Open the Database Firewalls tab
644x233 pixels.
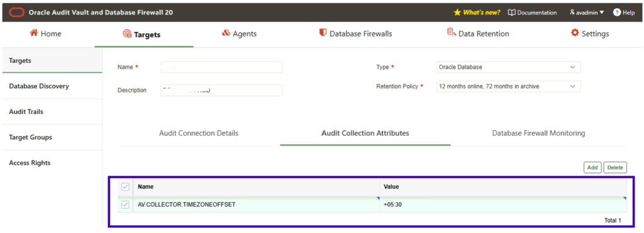click(x=355, y=34)
